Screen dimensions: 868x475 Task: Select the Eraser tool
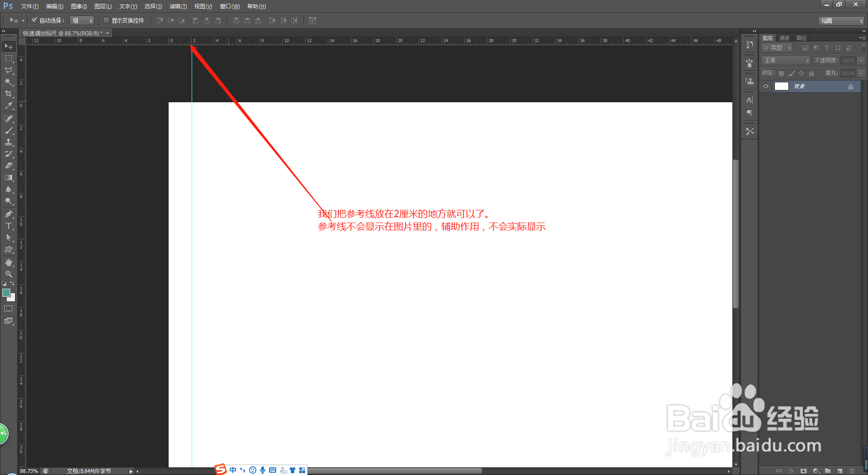[9, 166]
